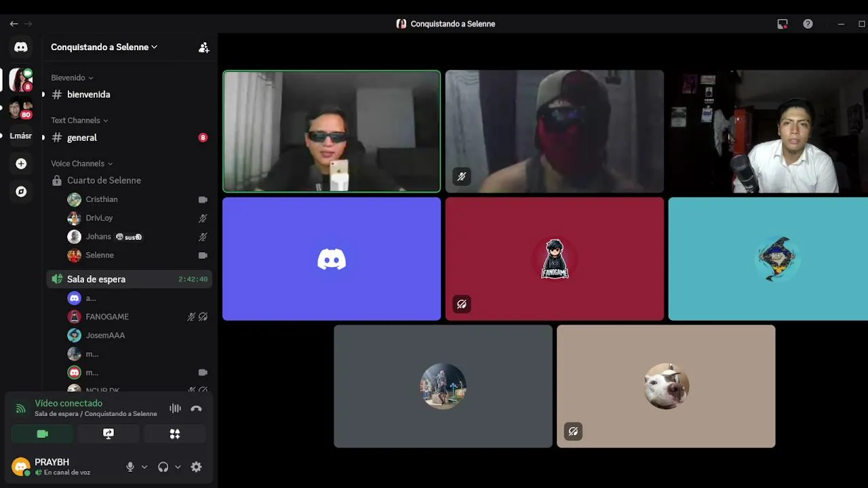Open the bienvenida text channel
The width and height of the screenshot is (868, 488).
(x=129, y=95)
